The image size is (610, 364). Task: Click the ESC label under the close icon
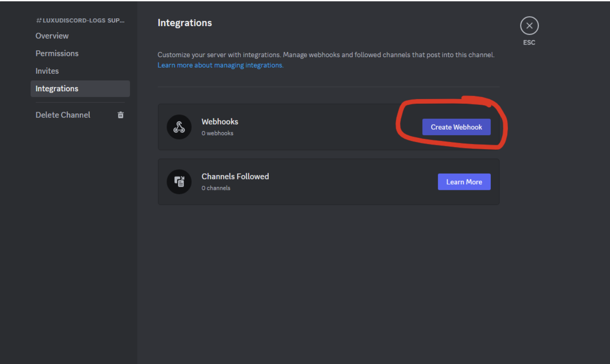(529, 42)
